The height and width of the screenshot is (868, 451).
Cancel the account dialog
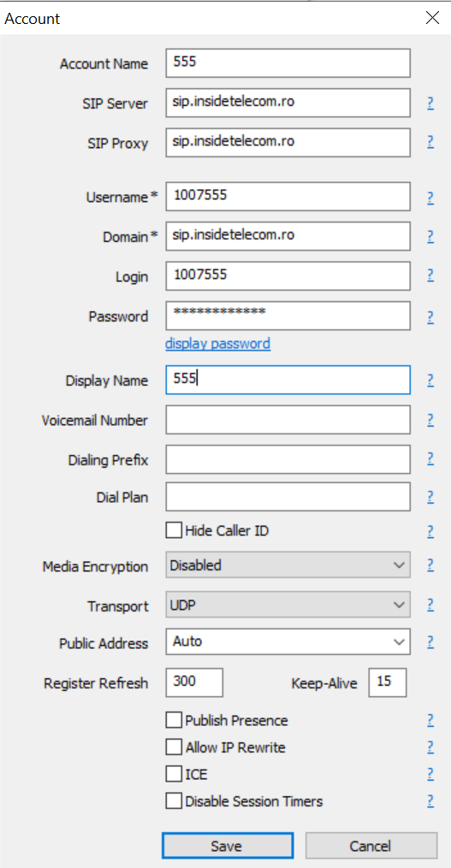pyautogui.click(x=371, y=847)
